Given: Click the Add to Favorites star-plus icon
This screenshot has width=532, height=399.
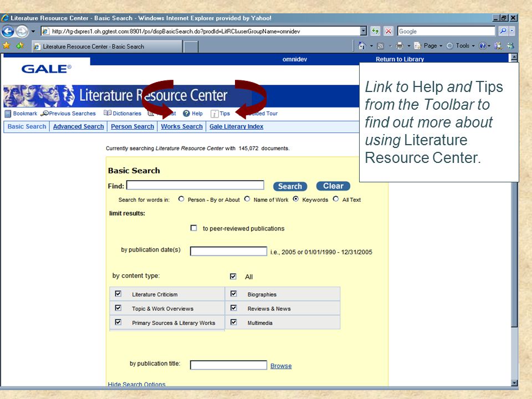Looking at the screenshot, I should [x=20, y=45].
